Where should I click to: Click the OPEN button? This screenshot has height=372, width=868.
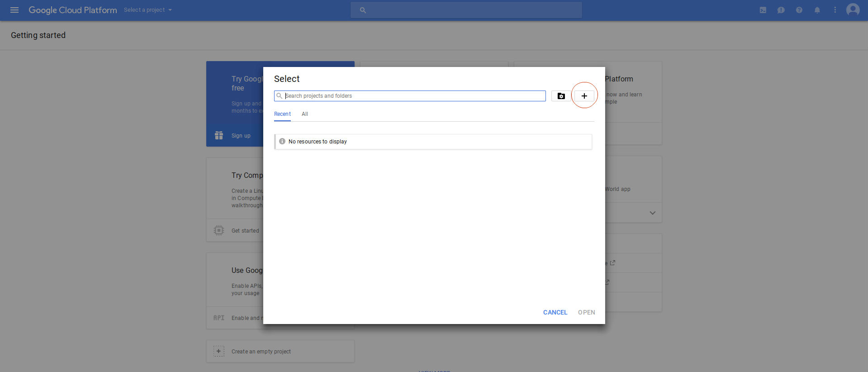point(587,312)
